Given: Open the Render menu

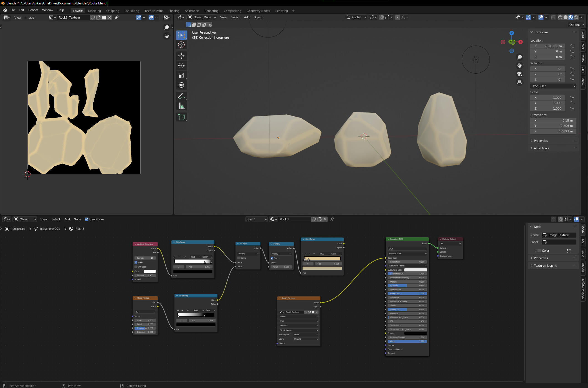Looking at the screenshot, I should coord(33,10).
